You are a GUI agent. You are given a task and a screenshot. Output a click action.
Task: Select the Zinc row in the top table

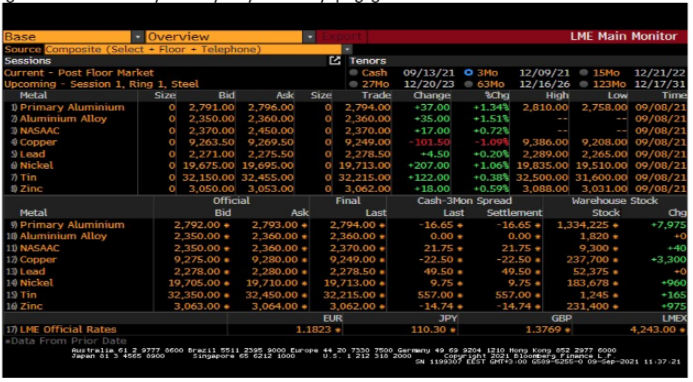click(345, 189)
